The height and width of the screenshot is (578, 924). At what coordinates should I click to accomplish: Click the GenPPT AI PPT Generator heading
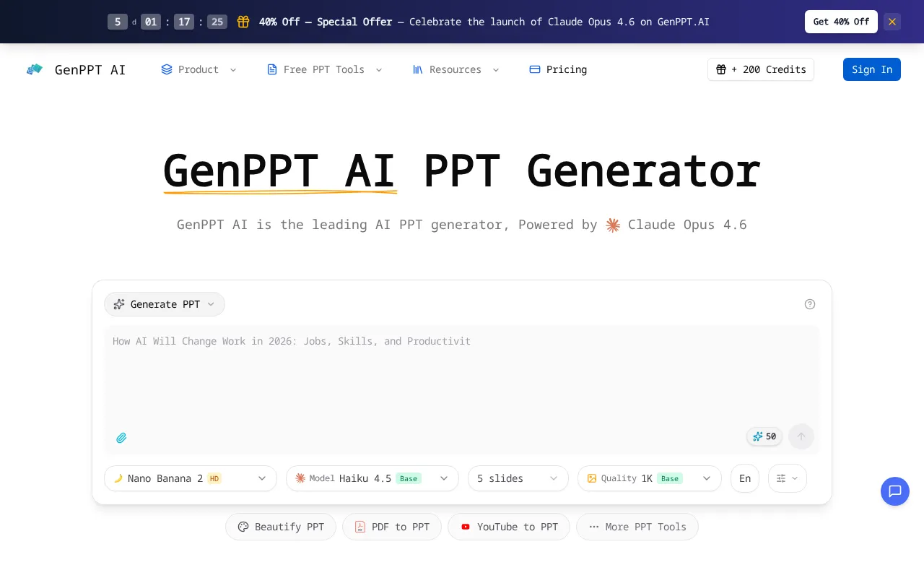tap(462, 171)
